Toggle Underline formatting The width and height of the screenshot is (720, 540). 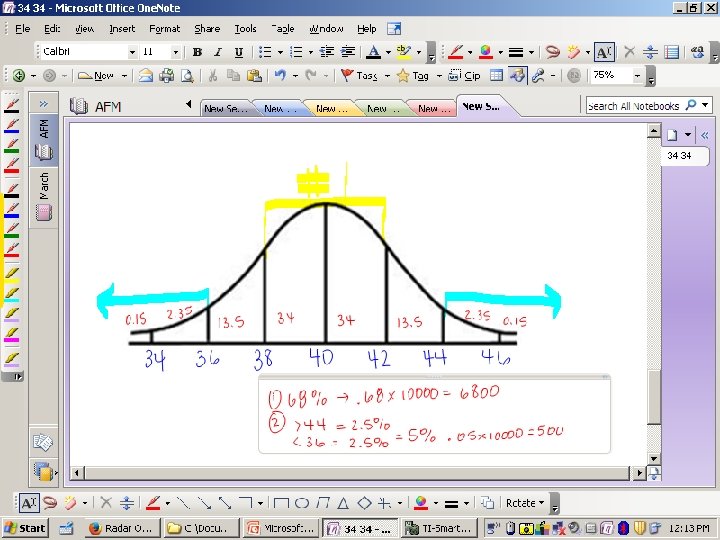coord(239,52)
